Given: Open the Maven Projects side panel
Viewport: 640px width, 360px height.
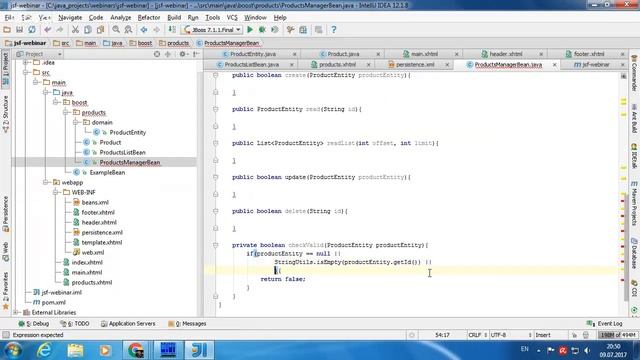Looking at the screenshot, I should pos(634,203).
